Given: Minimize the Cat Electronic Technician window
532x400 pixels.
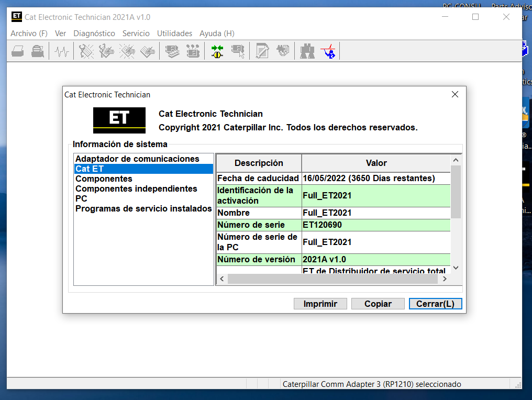Looking at the screenshot, I should point(445,17).
